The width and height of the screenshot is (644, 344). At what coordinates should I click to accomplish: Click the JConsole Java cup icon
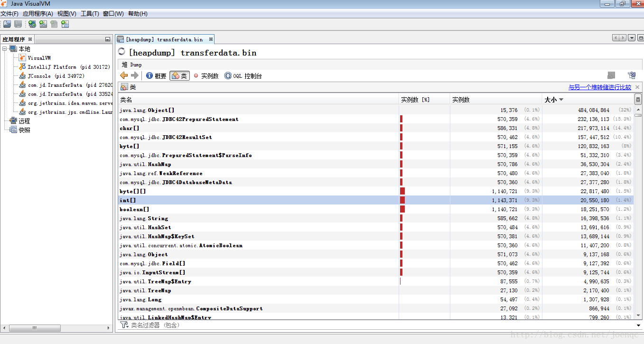[x=22, y=76]
